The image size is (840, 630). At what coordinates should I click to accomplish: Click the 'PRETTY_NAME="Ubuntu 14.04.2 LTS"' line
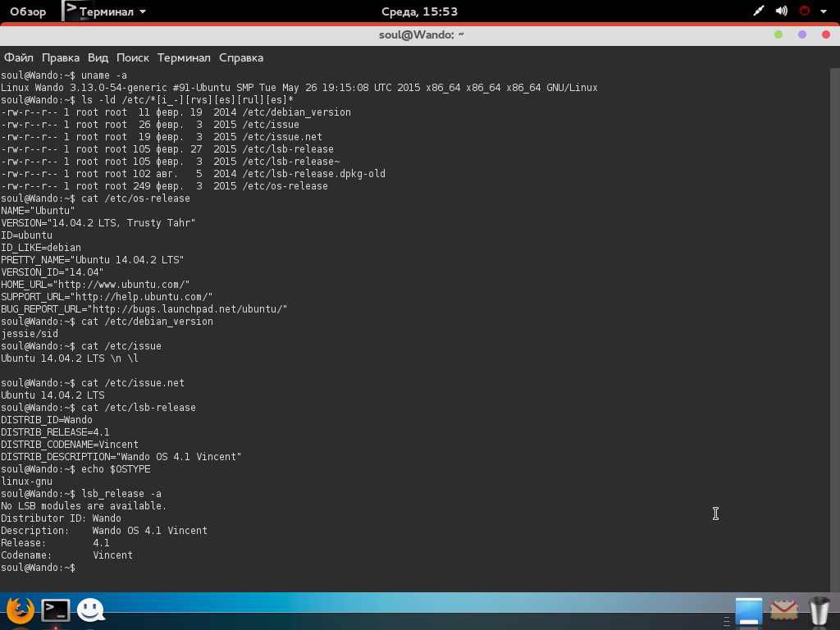point(92,260)
